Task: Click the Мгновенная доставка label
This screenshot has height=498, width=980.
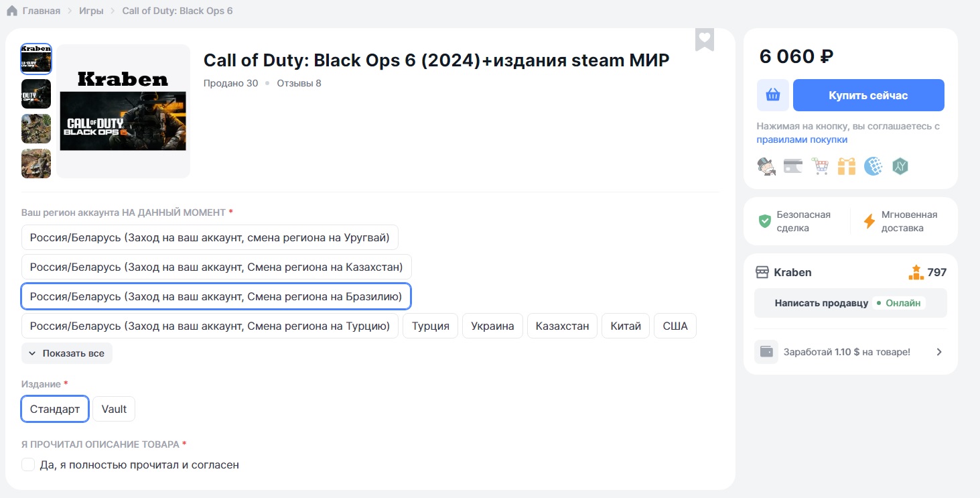Action: coord(910,221)
